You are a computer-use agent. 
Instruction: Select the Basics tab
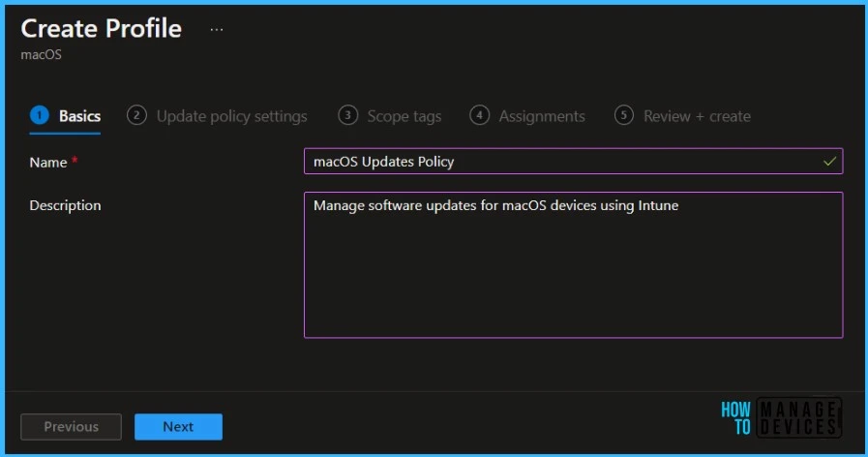(x=66, y=116)
